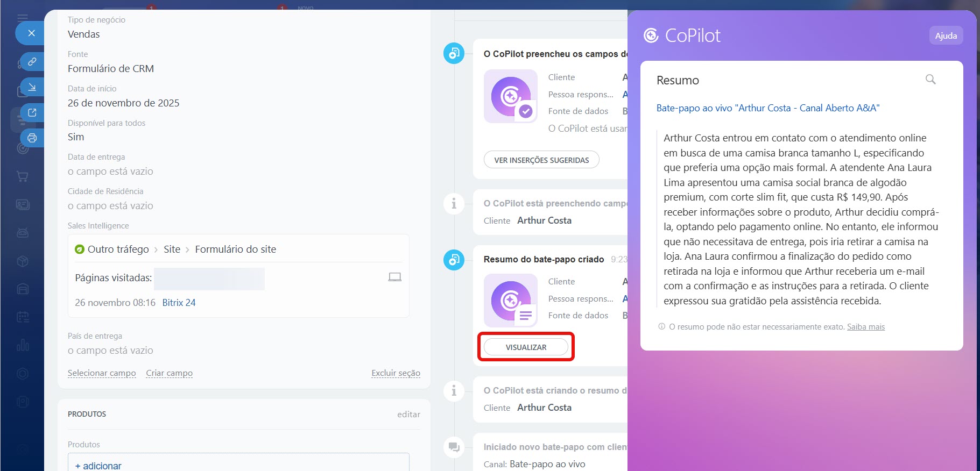The image size is (980, 471).
Task: Click the minimize panel arrow icon
Action: click(32, 87)
